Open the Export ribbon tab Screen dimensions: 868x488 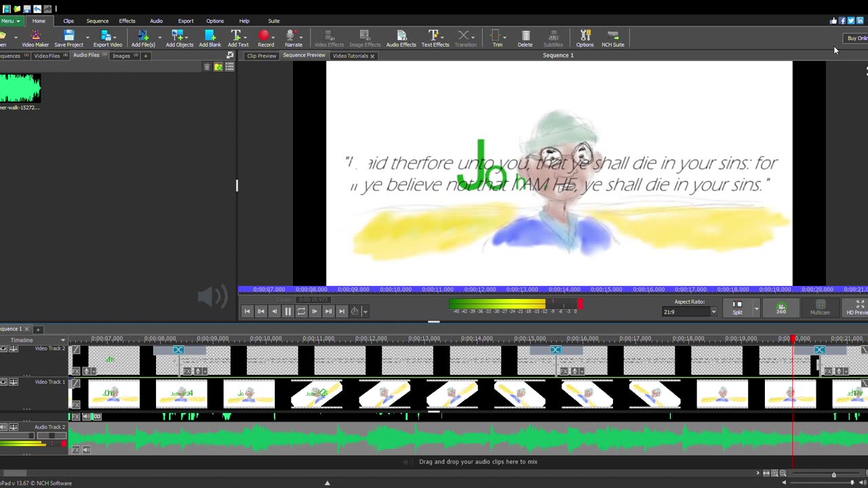pyautogui.click(x=185, y=21)
